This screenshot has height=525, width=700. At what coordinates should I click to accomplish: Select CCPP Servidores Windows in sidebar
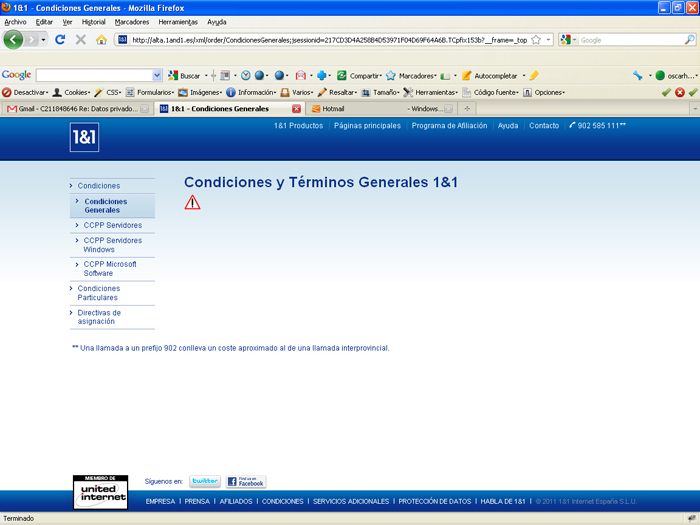[112, 245]
